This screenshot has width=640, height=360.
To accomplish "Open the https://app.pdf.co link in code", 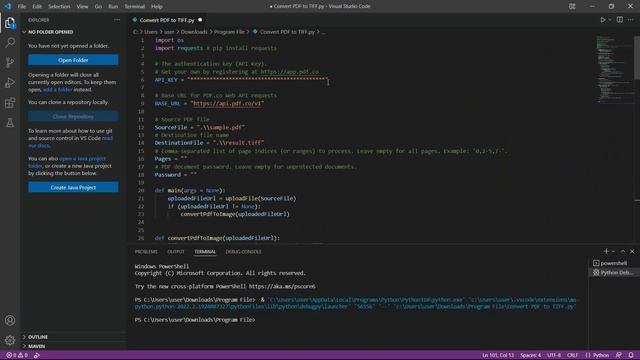I will (289, 71).
